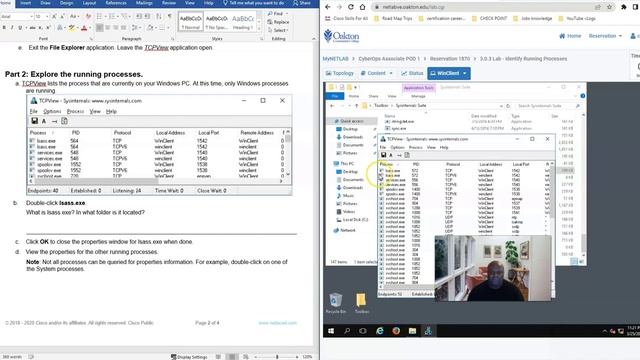Align text left in Word Paragraph group

100,28
